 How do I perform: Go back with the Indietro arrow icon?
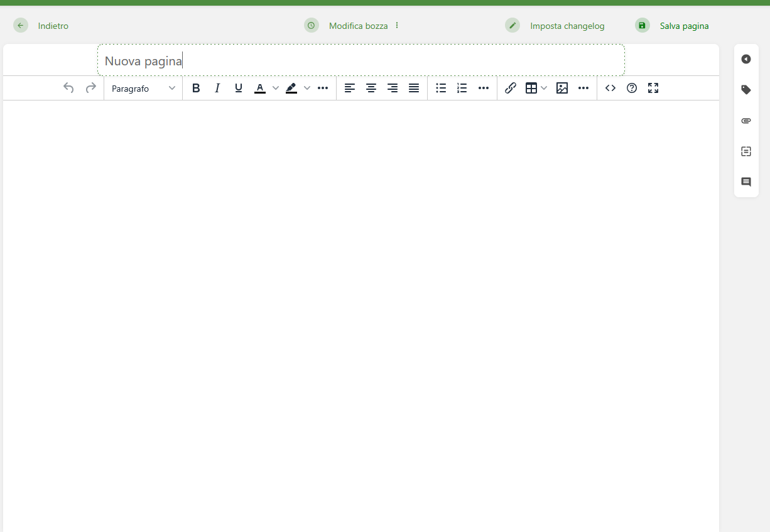click(x=21, y=25)
